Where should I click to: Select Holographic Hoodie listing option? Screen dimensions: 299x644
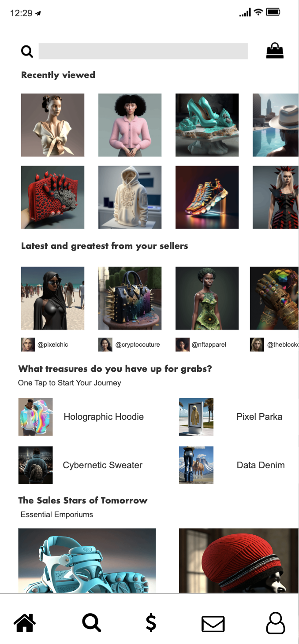click(x=81, y=417)
